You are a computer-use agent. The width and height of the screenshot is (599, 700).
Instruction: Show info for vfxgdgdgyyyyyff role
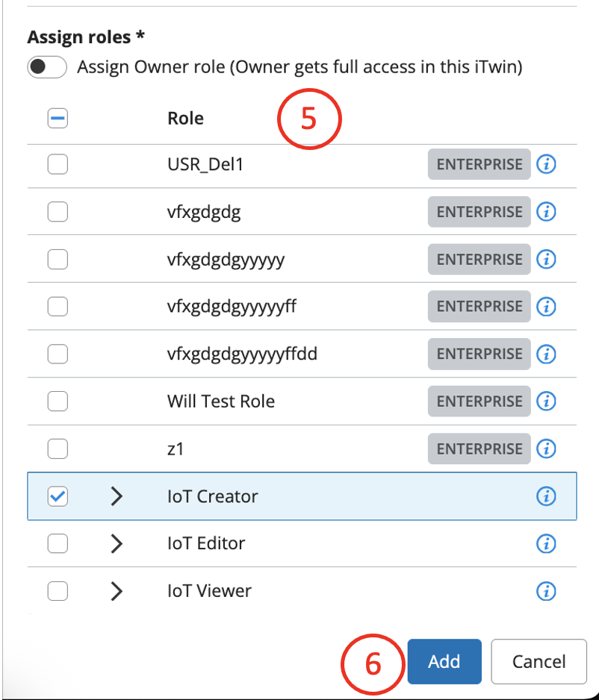coord(547,307)
